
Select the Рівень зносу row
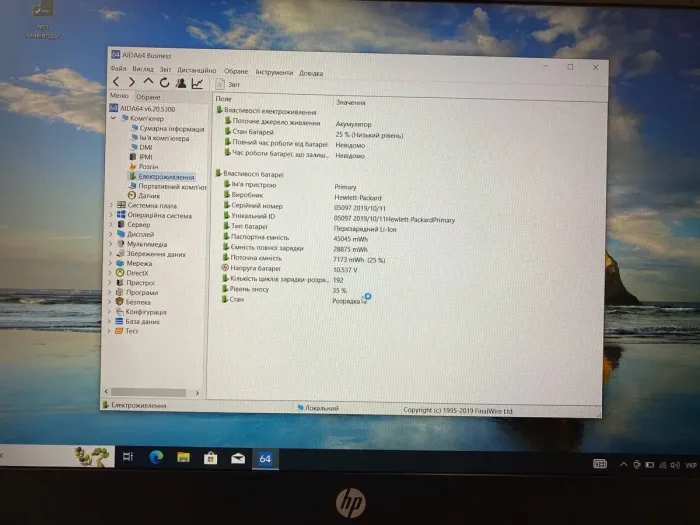[284, 290]
